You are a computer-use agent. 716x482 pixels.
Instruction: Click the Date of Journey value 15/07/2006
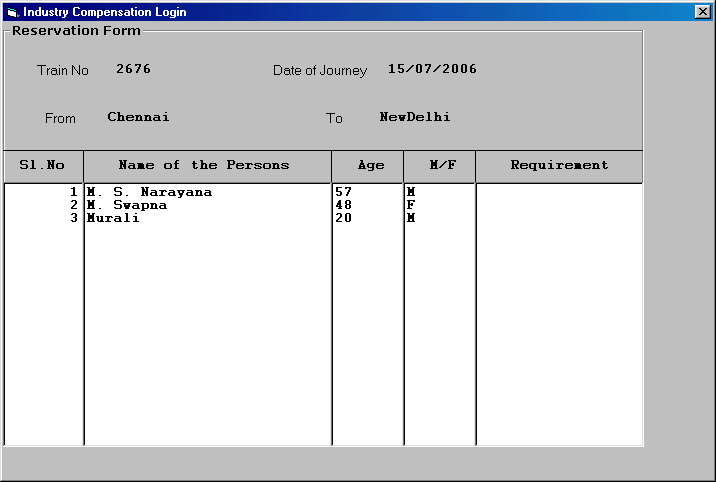[x=432, y=69]
